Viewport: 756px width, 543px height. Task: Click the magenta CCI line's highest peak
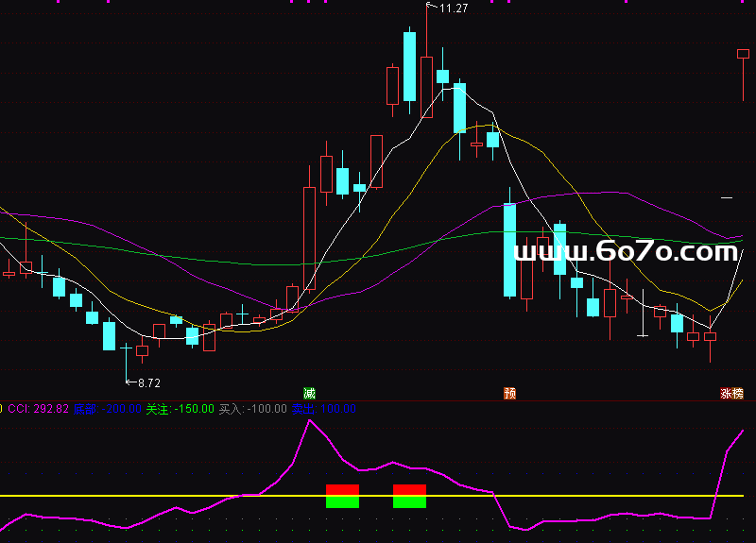(x=308, y=421)
